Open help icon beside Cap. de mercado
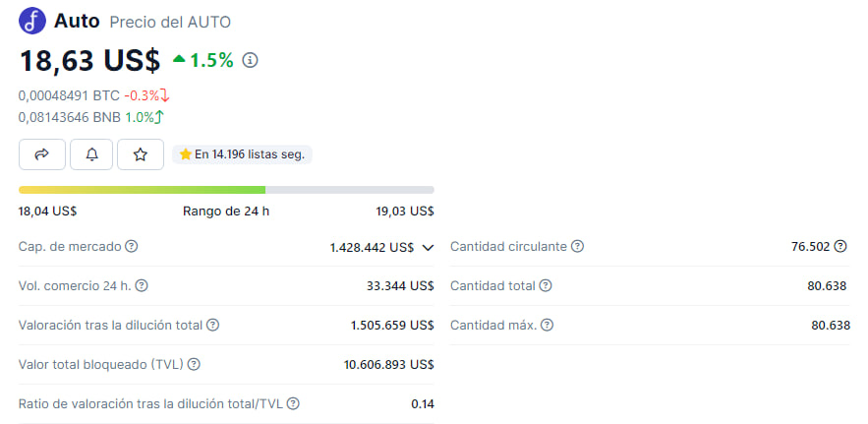The width and height of the screenshot is (868, 424). click(x=131, y=246)
